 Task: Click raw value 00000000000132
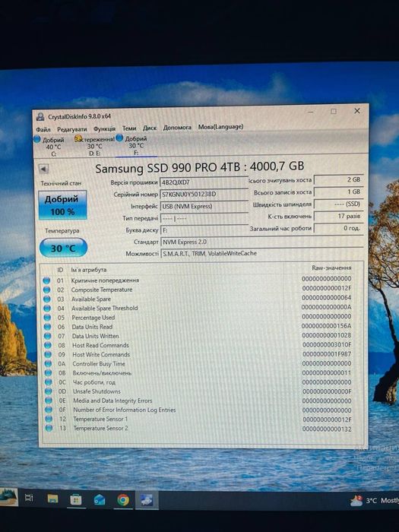(327, 429)
